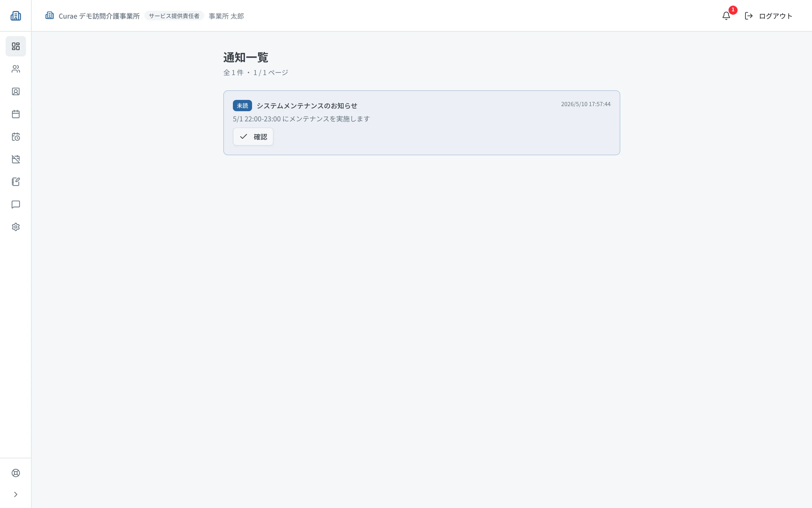Open the calendar with clock icon
812x508 pixels.
[x=16, y=137]
